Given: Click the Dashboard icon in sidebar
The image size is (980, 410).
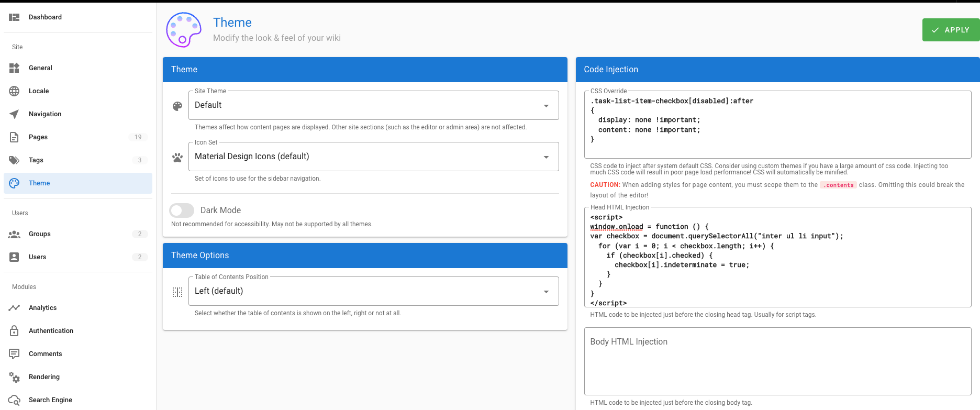Looking at the screenshot, I should [14, 17].
